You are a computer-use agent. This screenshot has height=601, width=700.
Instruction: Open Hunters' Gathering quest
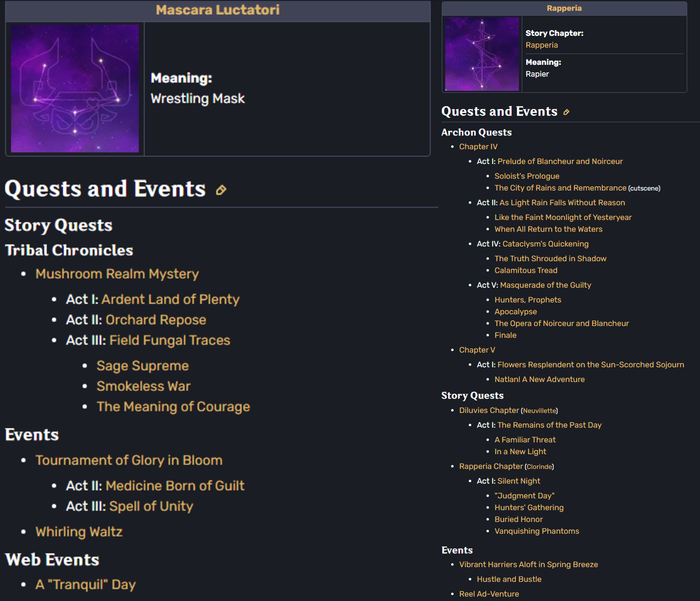point(529,508)
